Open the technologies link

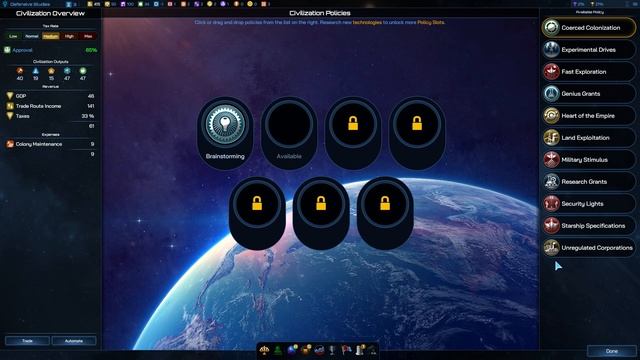tap(367, 22)
